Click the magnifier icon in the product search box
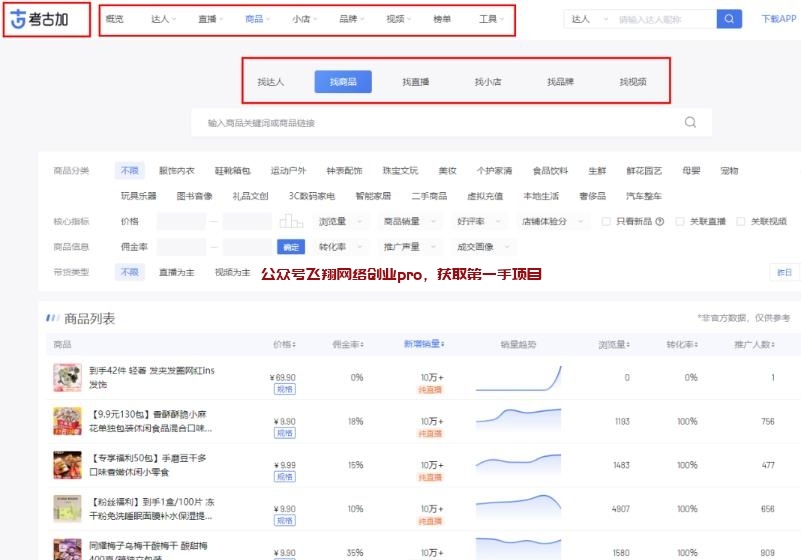 [x=690, y=122]
